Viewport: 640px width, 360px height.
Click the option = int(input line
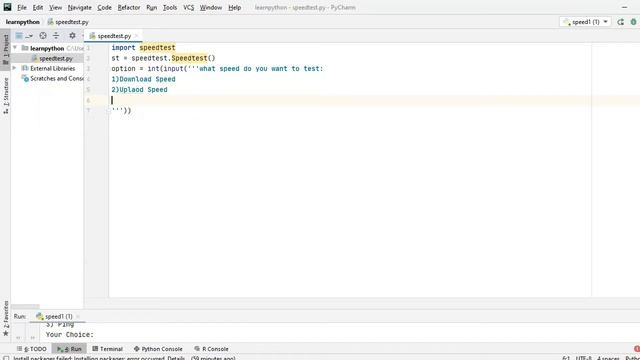pyautogui.click(x=217, y=69)
